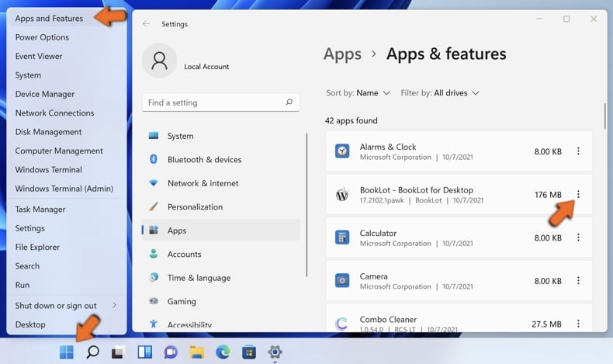The image size is (613, 364).
Task: Focus the Find a setting search box
Action: (221, 102)
